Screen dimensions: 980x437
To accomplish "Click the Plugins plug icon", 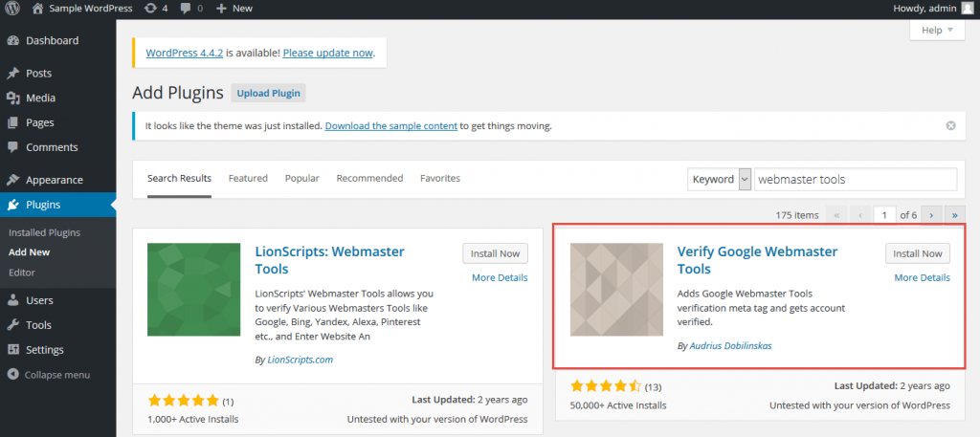I will (x=12, y=205).
